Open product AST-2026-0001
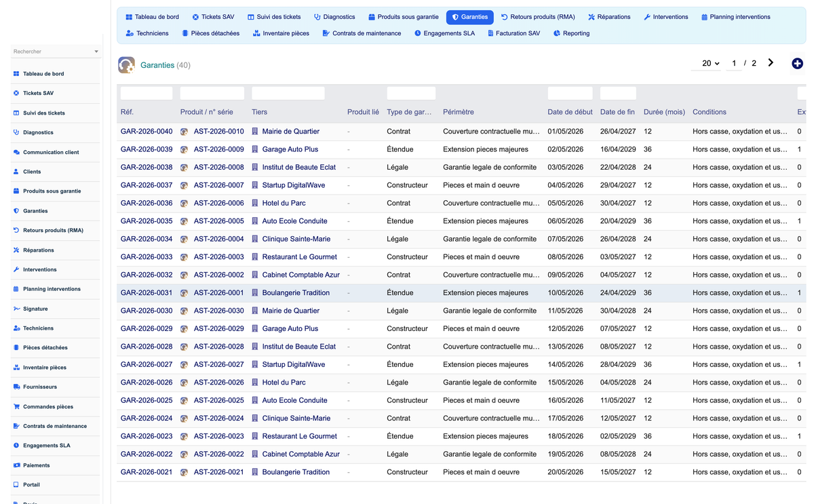814x504 pixels. click(x=218, y=293)
